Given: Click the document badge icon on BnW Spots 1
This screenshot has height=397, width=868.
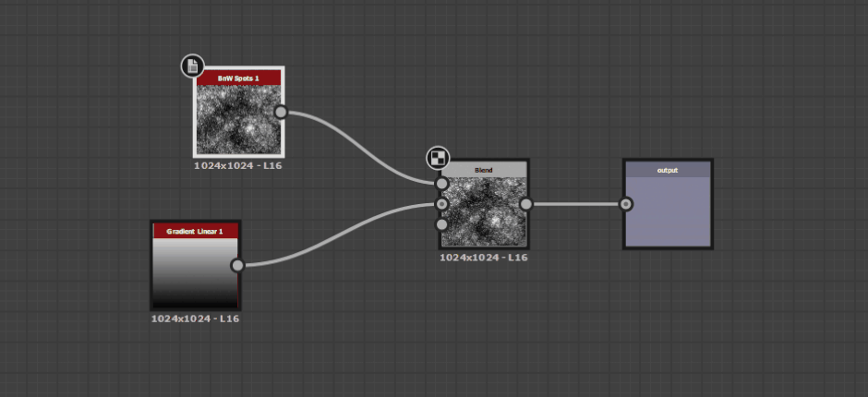Looking at the screenshot, I should coord(191,66).
